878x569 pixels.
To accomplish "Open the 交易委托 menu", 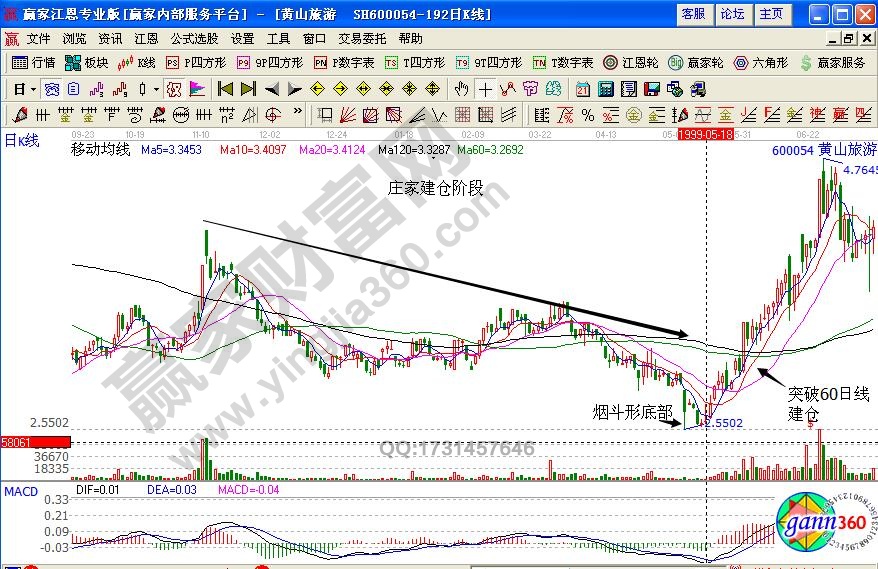I will pyautogui.click(x=362, y=39).
